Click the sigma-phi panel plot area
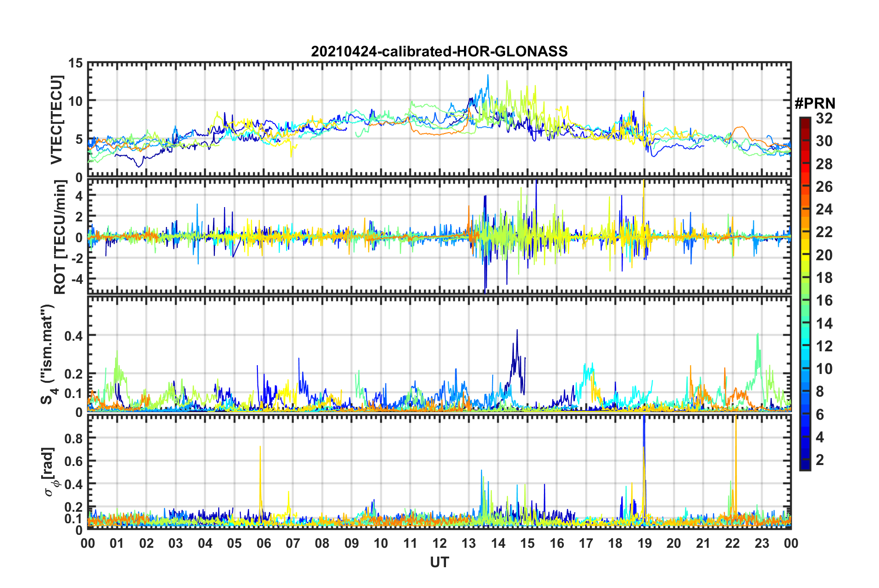 coord(439,472)
